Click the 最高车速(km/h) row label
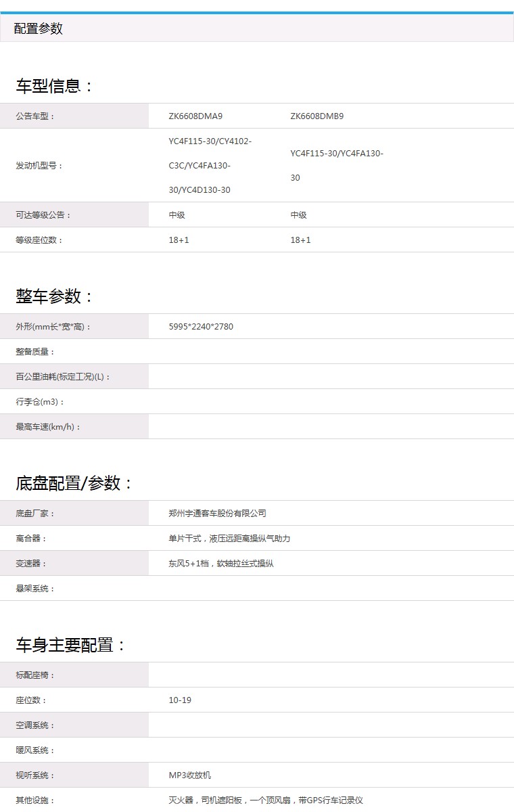The width and height of the screenshot is (514, 812). click(49, 427)
